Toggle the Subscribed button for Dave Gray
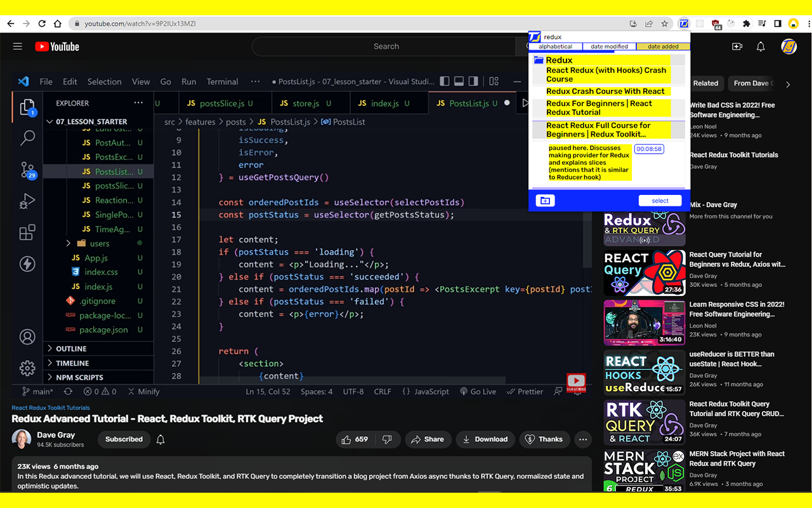Screen dimensions: 812x508 coord(124,439)
